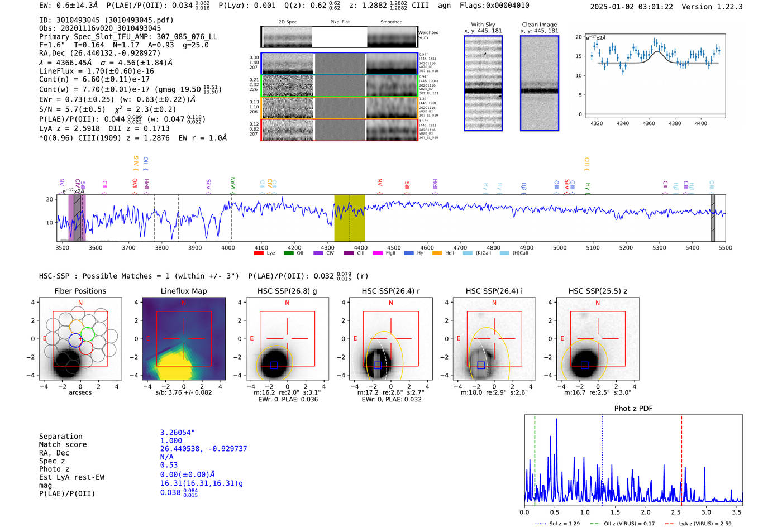Click the yellow highlighted region in the spectrum
The height and width of the screenshot is (532, 782).
[350, 218]
